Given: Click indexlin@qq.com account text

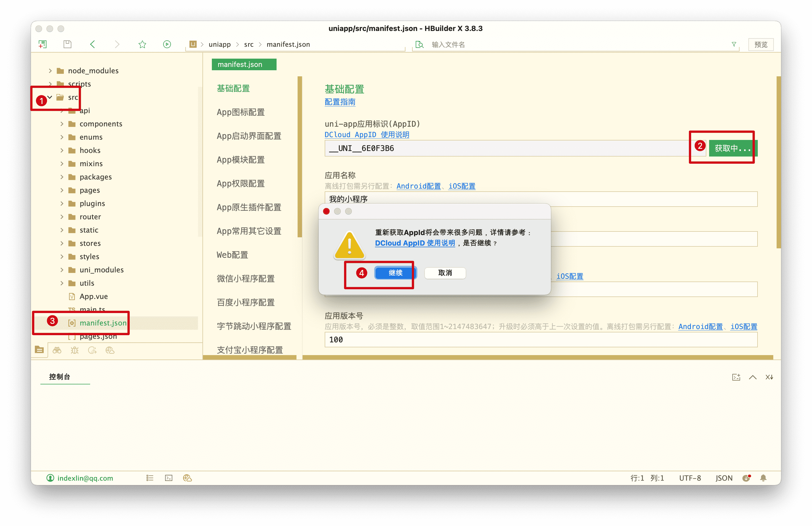Looking at the screenshot, I should coord(85,478).
